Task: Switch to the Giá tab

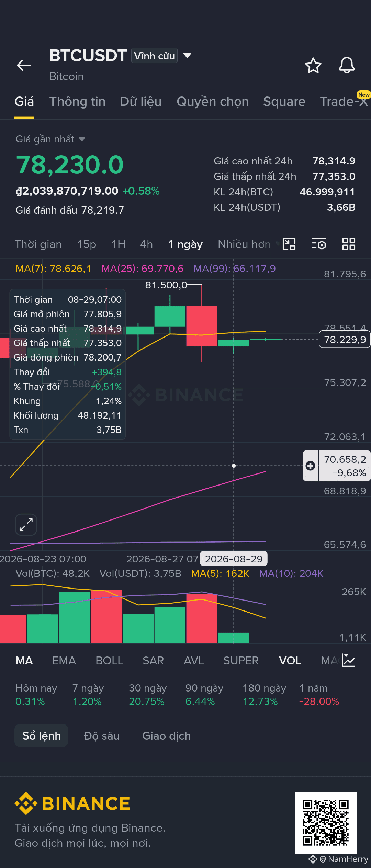Action: (x=24, y=102)
